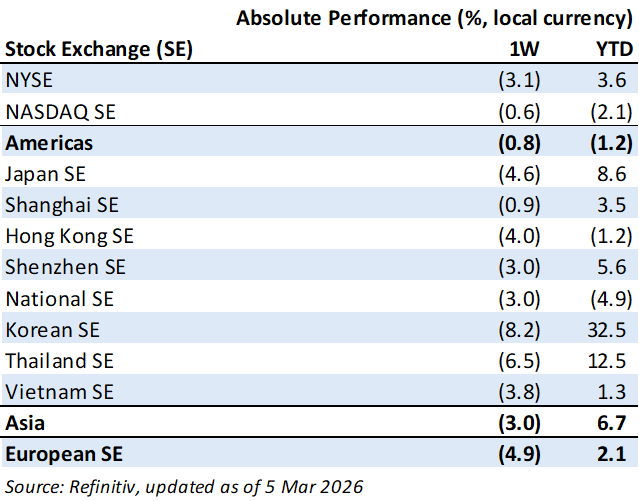Click the Hong Kong SE row label

pos(69,236)
